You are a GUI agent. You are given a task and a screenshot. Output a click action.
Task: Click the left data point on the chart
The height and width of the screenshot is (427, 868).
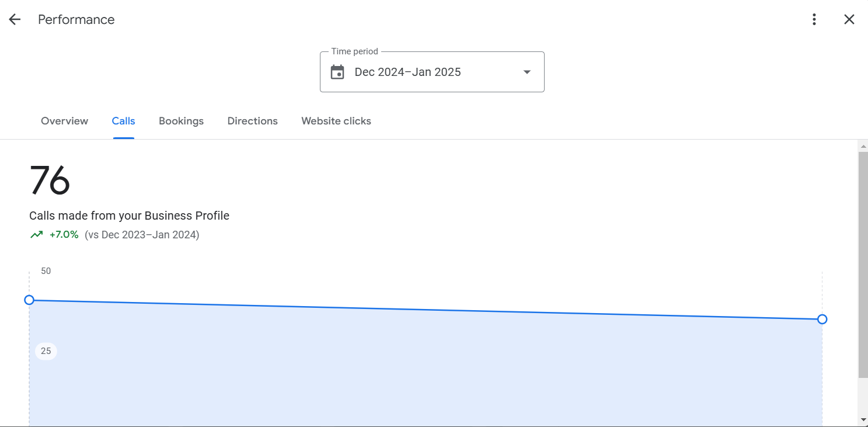[x=29, y=300]
